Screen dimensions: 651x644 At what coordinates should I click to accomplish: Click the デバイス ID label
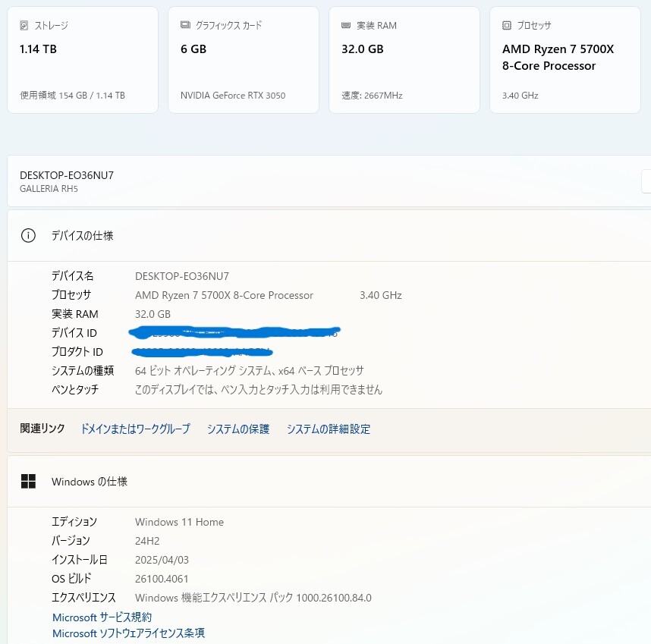(x=74, y=333)
